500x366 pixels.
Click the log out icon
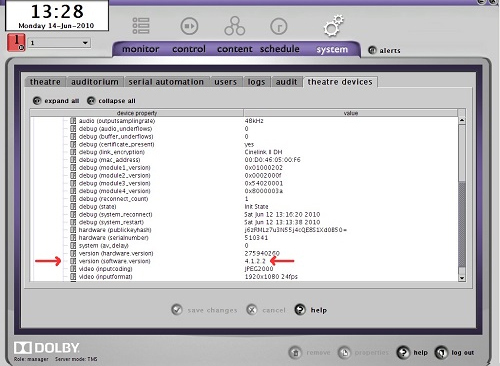click(x=441, y=352)
